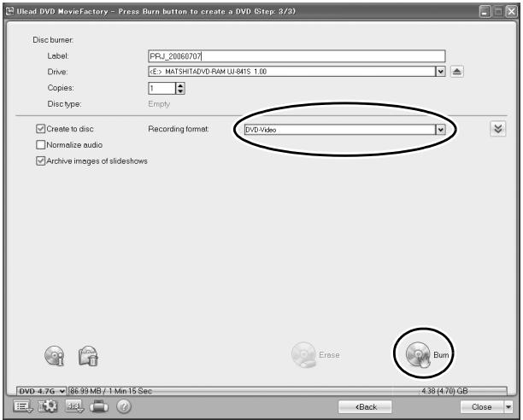Open the Close button dropdown arrow
523x420 pixels.
[x=508, y=406]
